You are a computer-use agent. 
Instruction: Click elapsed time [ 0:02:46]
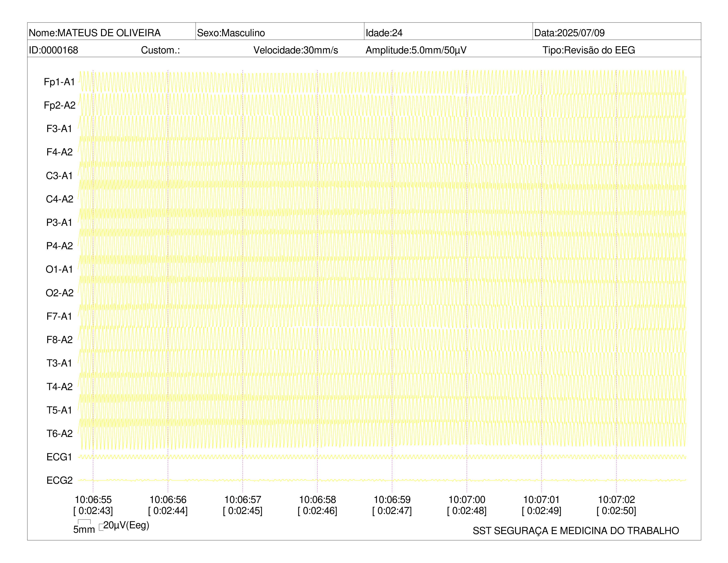click(x=317, y=511)
